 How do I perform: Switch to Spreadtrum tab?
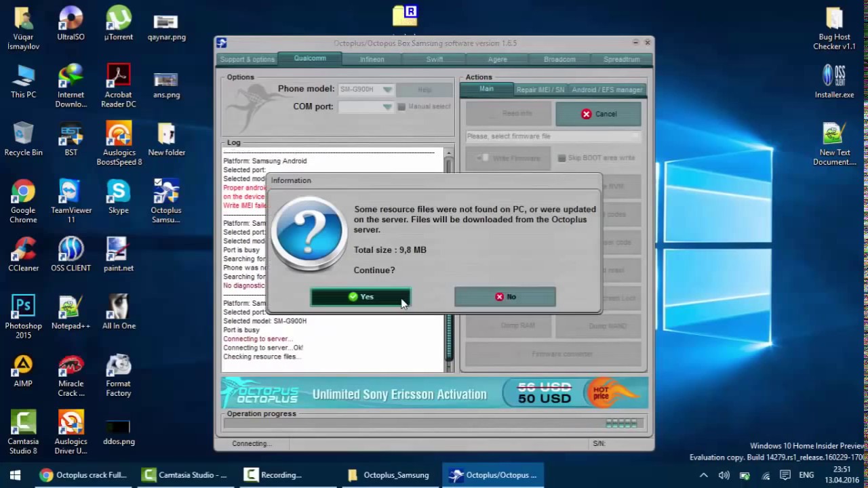tap(622, 60)
